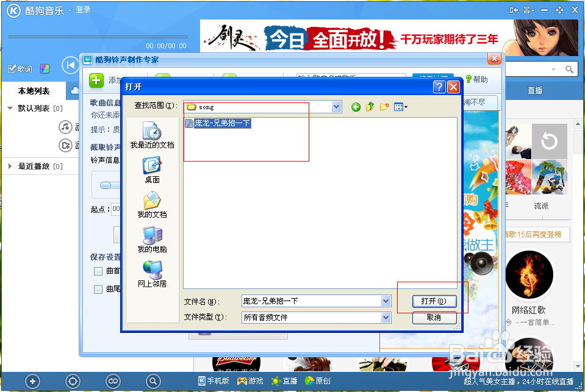Go back using the green arrow in Open dialog
This screenshot has width=585, height=392.
356,106
